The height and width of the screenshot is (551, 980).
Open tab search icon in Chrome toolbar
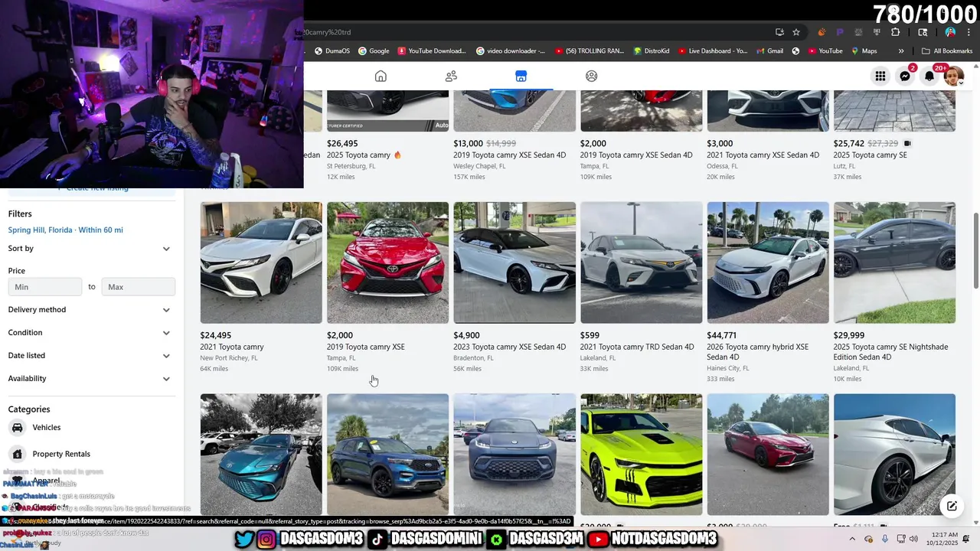pyautogui.click(x=923, y=32)
